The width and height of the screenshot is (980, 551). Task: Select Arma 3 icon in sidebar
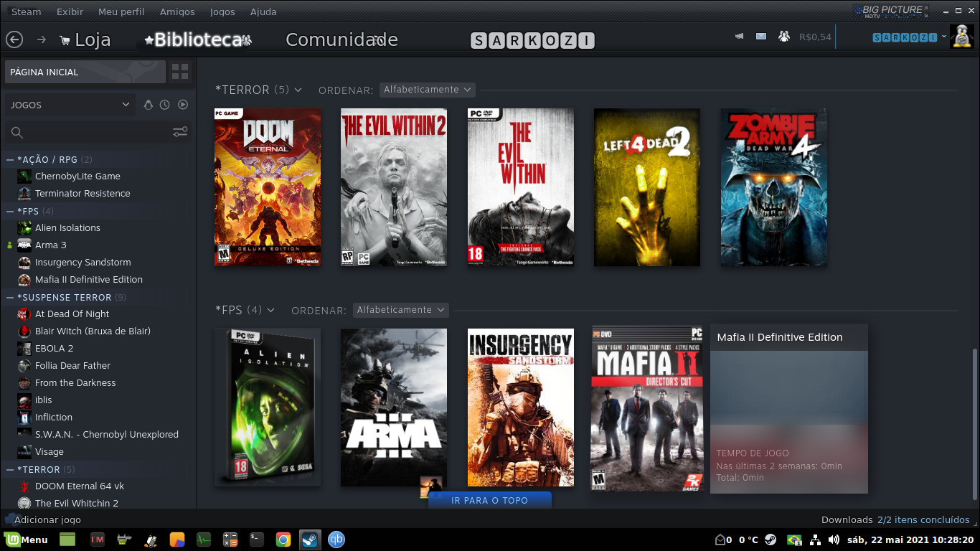[x=24, y=245]
